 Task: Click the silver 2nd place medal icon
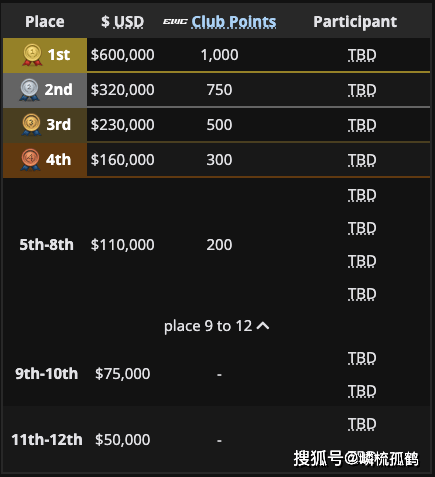click(x=29, y=90)
